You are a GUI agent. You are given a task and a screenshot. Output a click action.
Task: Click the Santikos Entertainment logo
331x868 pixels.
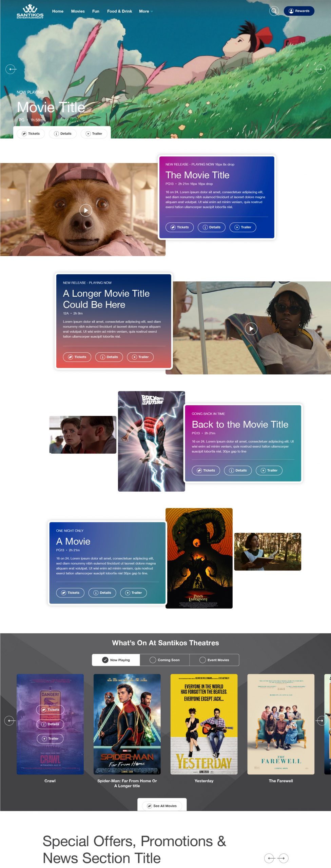(30, 11)
